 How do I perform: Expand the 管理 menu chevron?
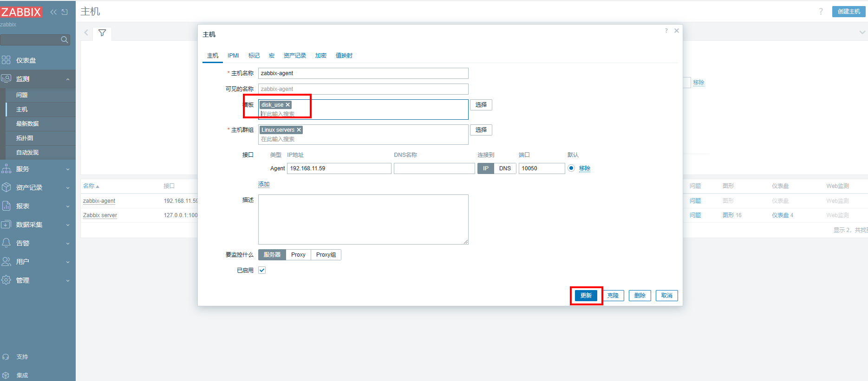[x=68, y=280]
